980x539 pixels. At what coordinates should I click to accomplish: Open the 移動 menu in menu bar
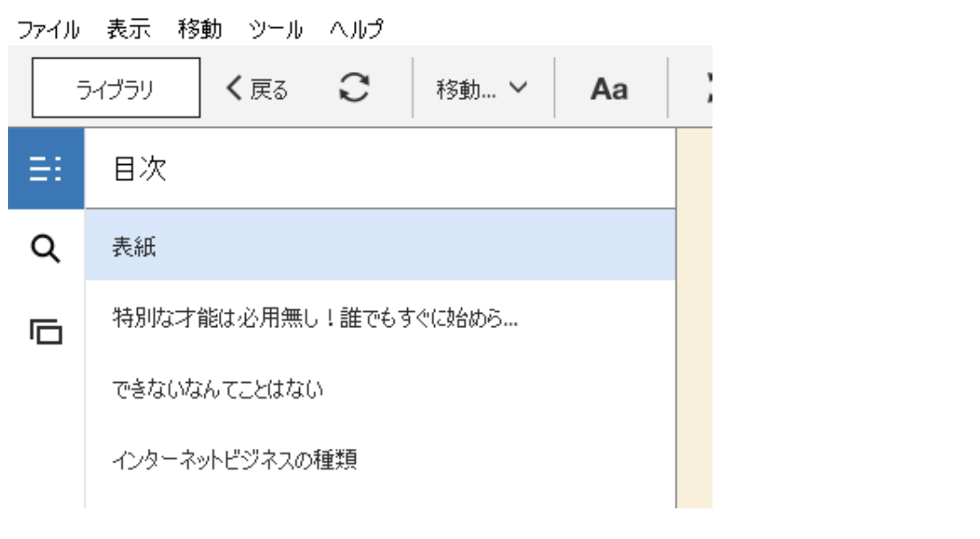point(200,29)
